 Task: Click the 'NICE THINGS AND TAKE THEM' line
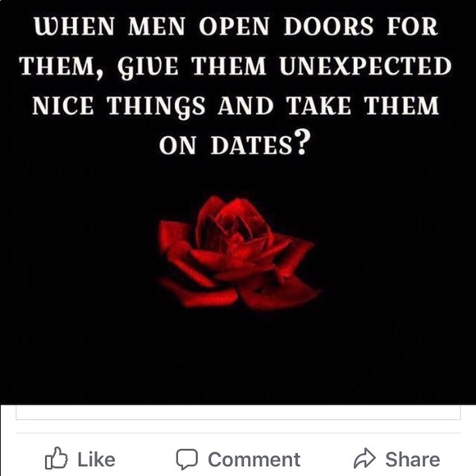point(236,107)
